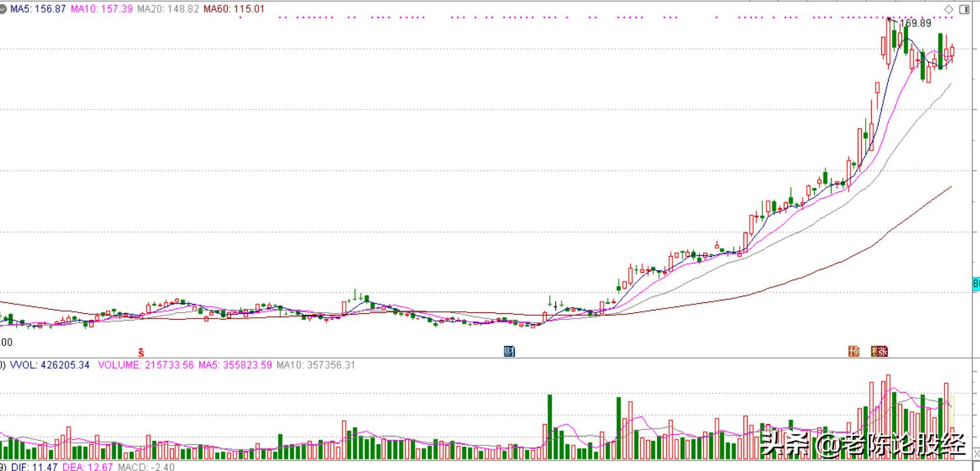Click the diamond icon at chart top-right

pyautogui.click(x=948, y=9)
